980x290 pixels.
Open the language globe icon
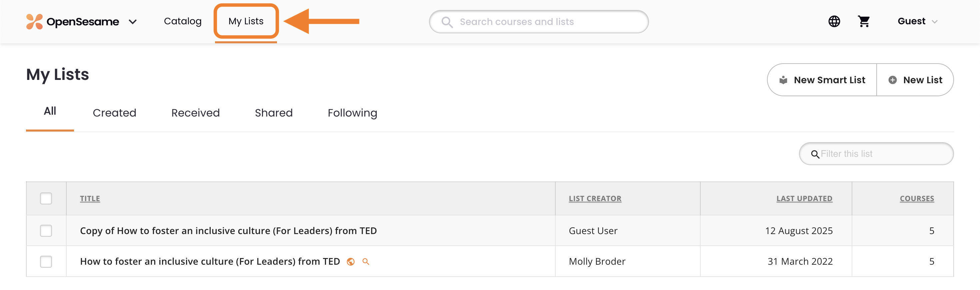pyautogui.click(x=834, y=21)
